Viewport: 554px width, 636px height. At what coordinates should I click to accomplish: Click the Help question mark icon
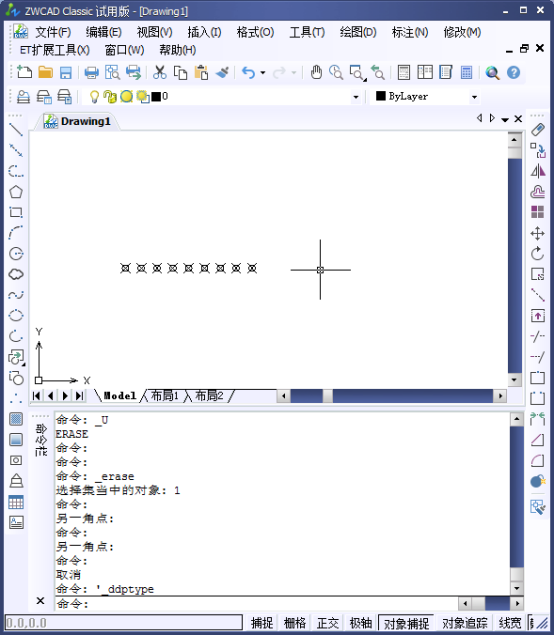[513, 73]
